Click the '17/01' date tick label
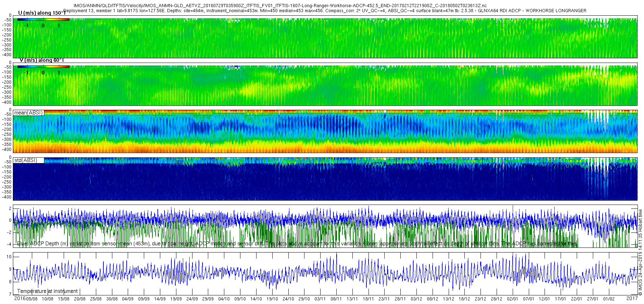644x304 pixels. [561, 299]
